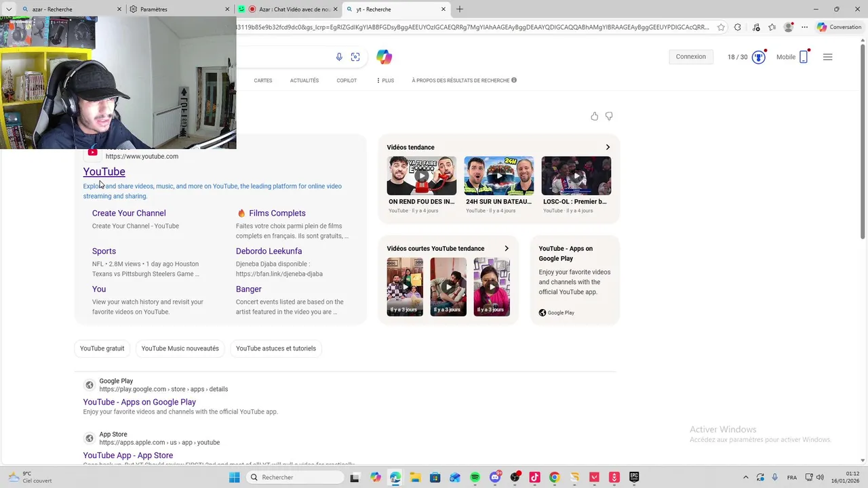Click the Windows Start button

pyautogui.click(x=235, y=477)
